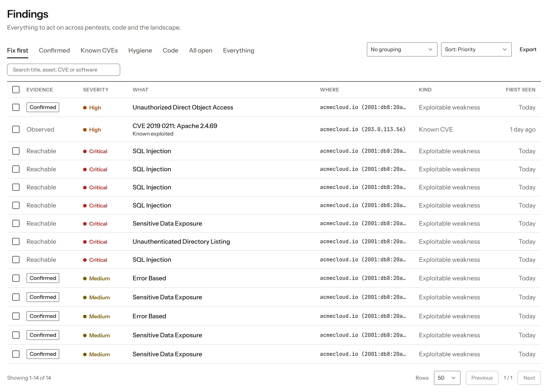Screen dimensions: 548x392
Task: Sort by the SEVERITY column header
Action: click(x=96, y=90)
